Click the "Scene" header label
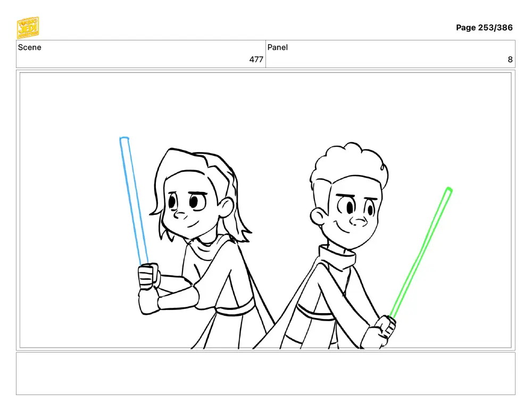This screenshot has width=532, height=411. tap(29, 47)
